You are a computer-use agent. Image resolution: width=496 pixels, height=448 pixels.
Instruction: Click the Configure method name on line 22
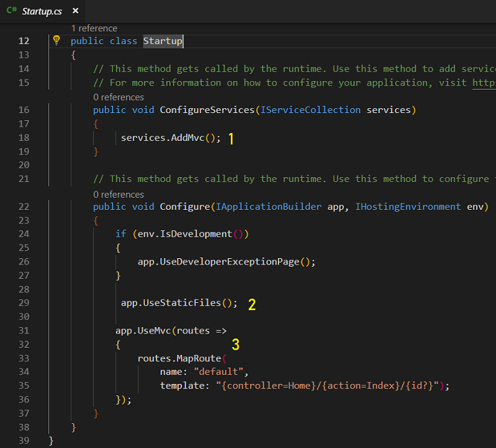coord(185,207)
